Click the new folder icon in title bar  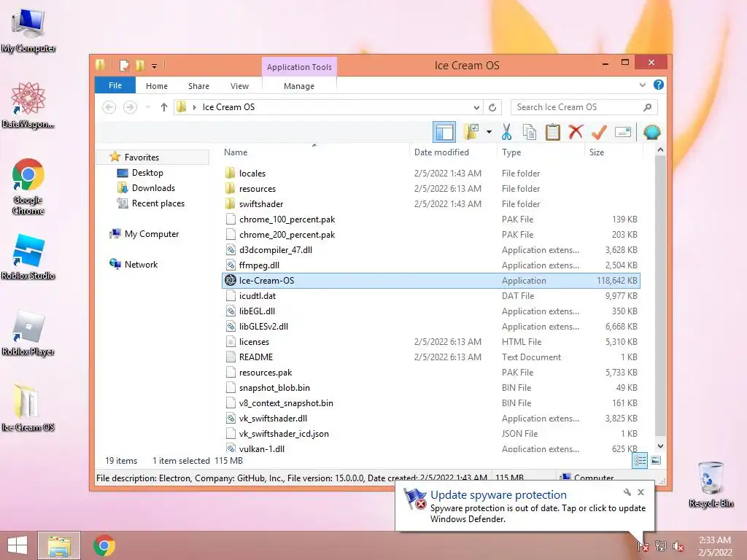(x=140, y=65)
